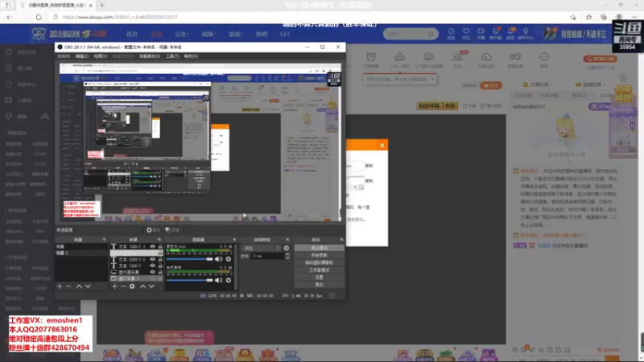Image resolution: width=644 pixels, height=362 pixels.
Task: Toggle lock on the 显示器采集 source
Action: click(x=160, y=272)
